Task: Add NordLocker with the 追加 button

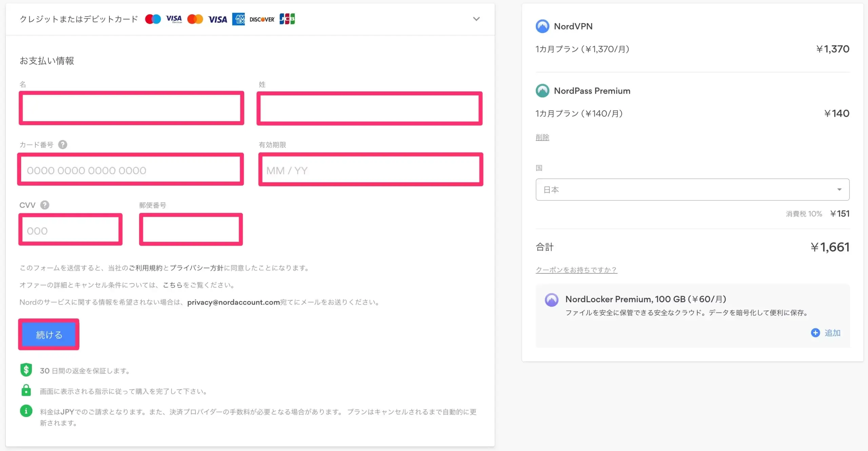Action: (826, 333)
